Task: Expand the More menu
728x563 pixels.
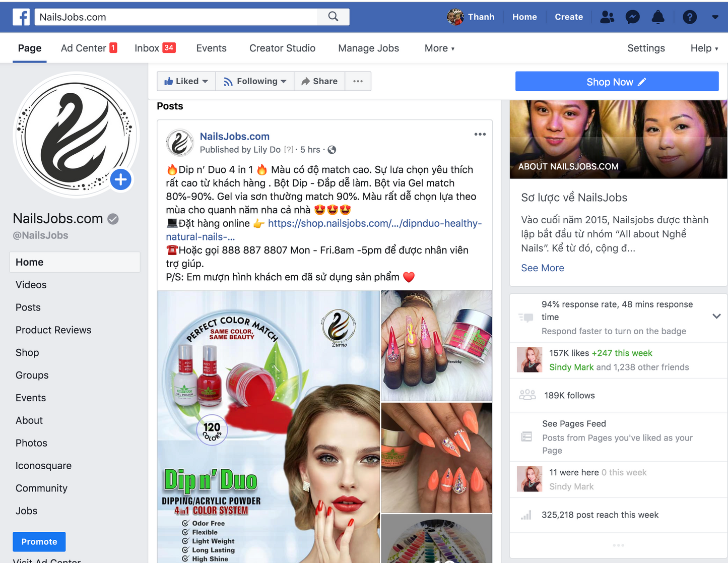Action: coord(439,48)
